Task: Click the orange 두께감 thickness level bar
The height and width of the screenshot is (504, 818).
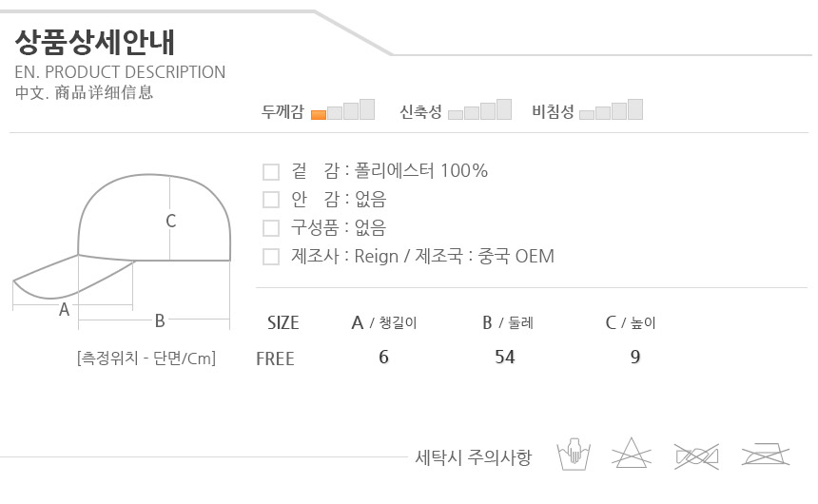Action: coord(319,114)
